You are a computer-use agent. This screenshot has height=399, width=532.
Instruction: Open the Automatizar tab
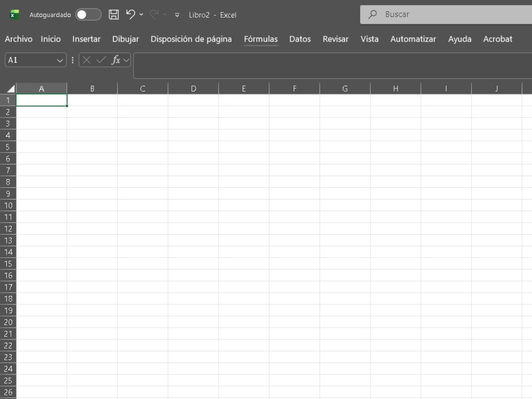coord(413,39)
